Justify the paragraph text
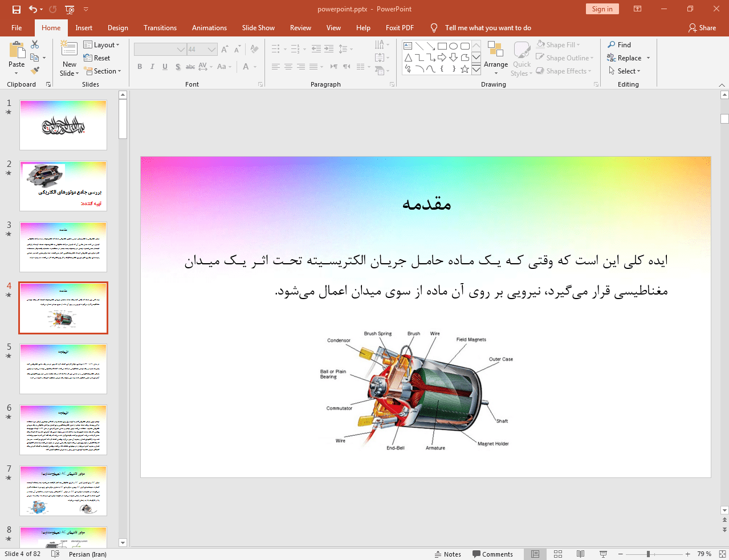The height and width of the screenshot is (560, 729). pos(313,67)
